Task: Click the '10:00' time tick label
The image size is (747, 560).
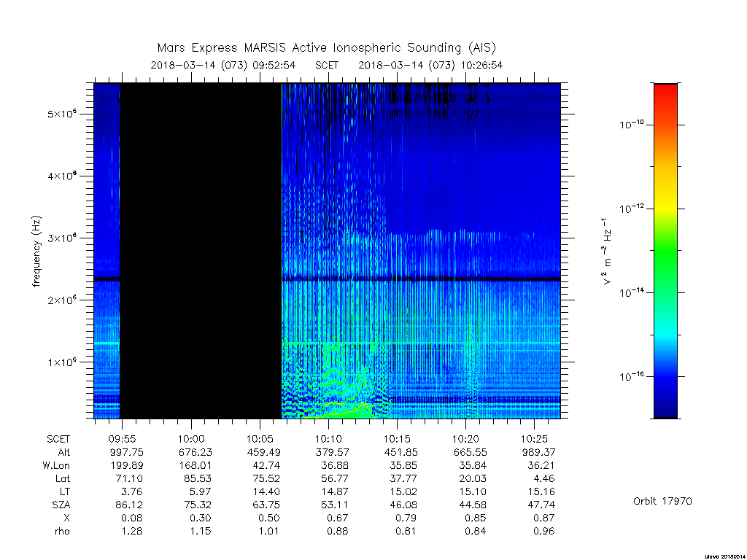Action: click(x=191, y=439)
